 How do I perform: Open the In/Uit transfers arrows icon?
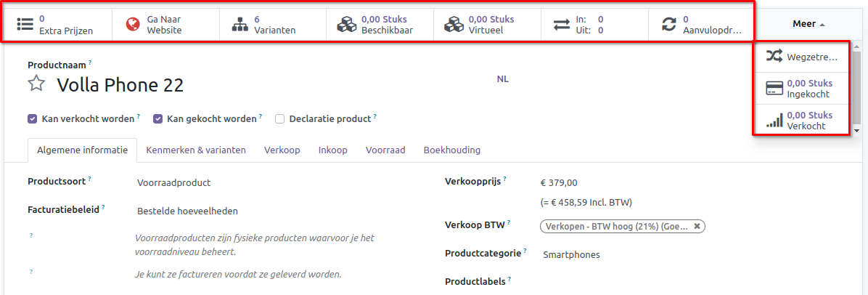tap(562, 24)
